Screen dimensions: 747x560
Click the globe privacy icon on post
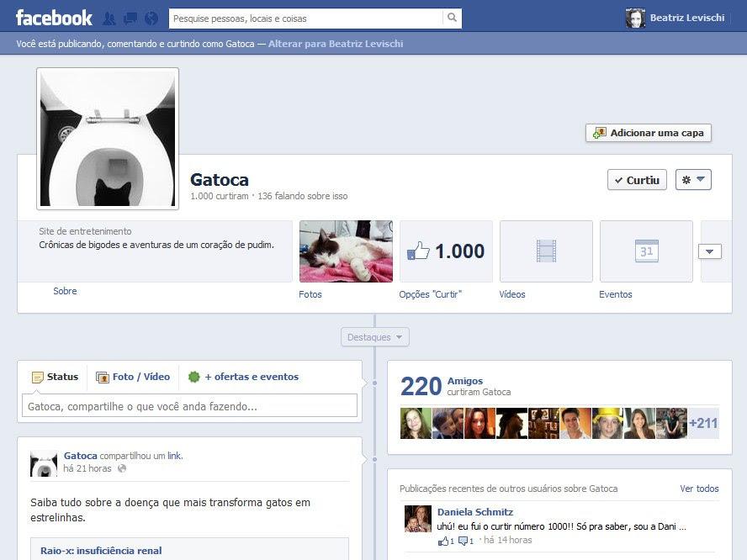(x=122, y=468)
